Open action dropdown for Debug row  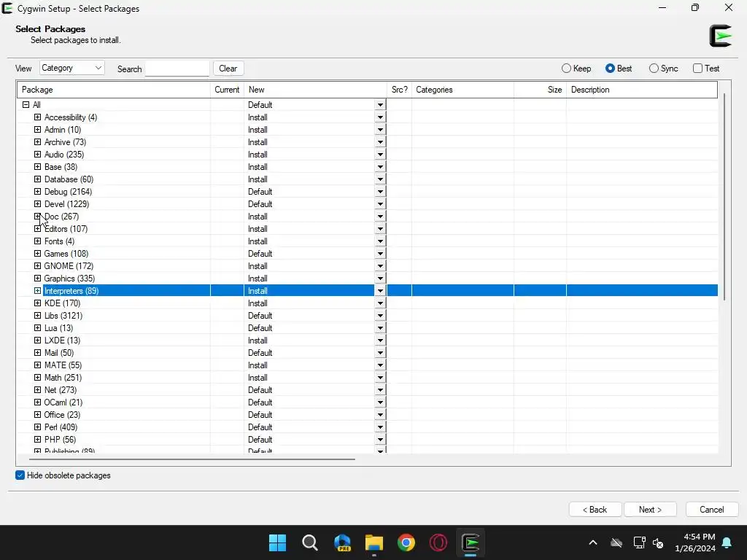(380, 192)
